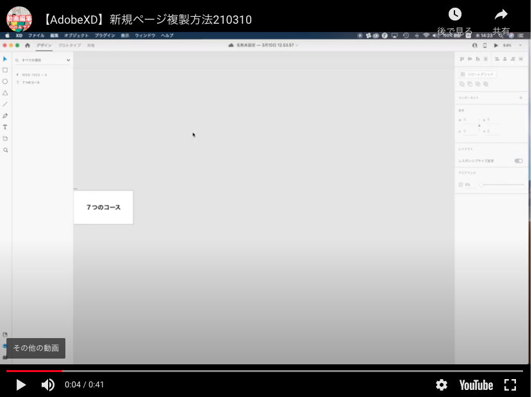
Task: Click the リピートグリッド button
Action: [x=476, y=74]
